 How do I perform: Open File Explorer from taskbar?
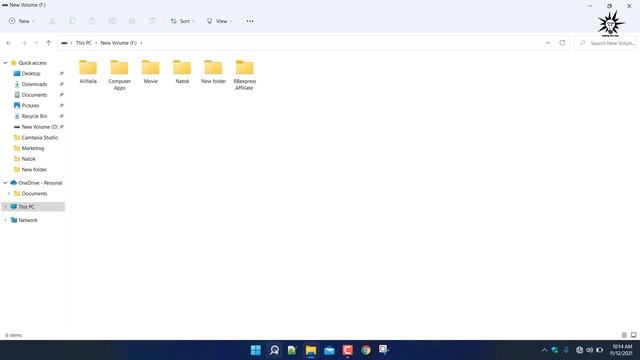pyautogui.click(x=311, y=350)
